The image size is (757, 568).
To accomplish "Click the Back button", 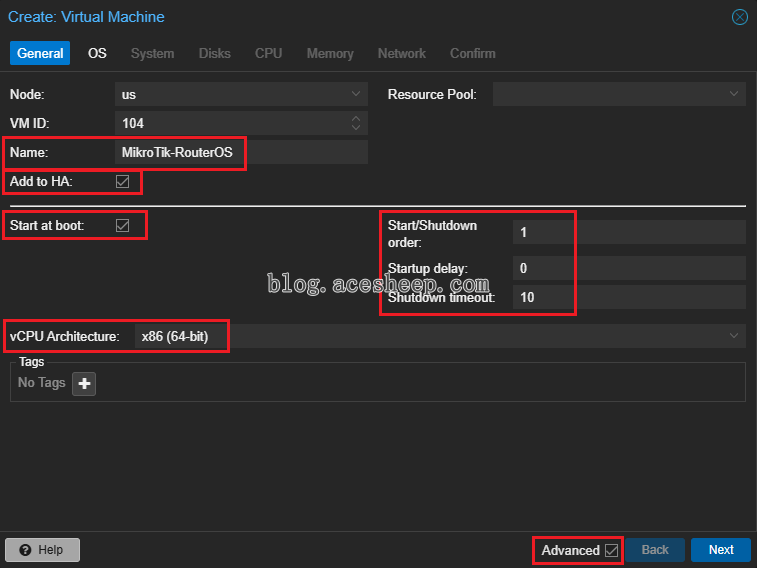I will [655, 550].
